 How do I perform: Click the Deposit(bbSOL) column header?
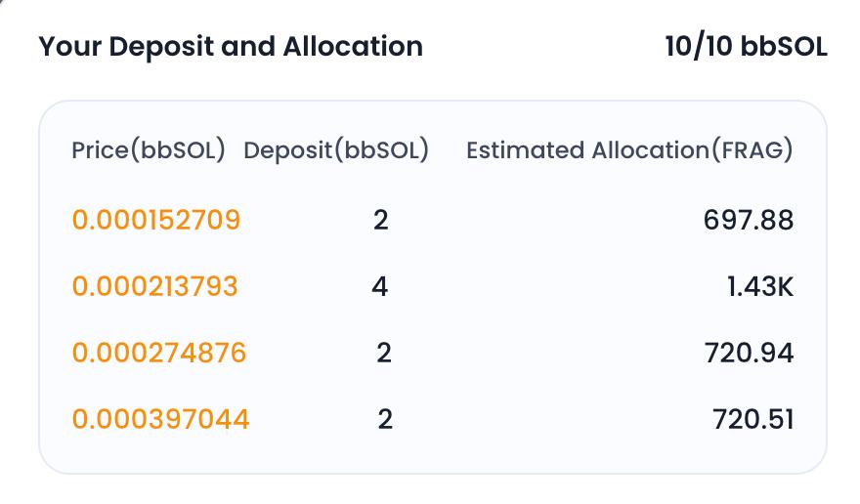[336, 149]
